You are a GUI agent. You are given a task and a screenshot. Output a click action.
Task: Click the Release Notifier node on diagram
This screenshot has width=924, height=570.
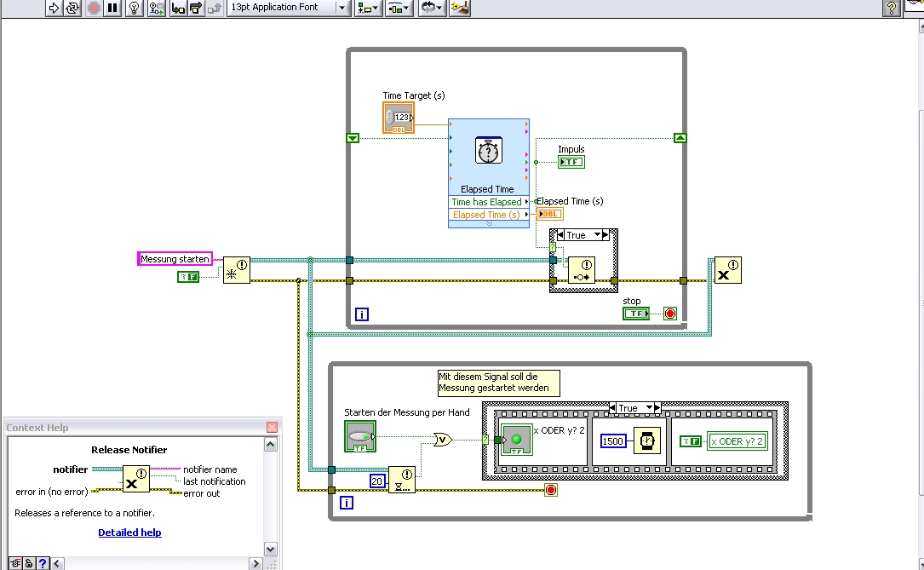(726, 270)
